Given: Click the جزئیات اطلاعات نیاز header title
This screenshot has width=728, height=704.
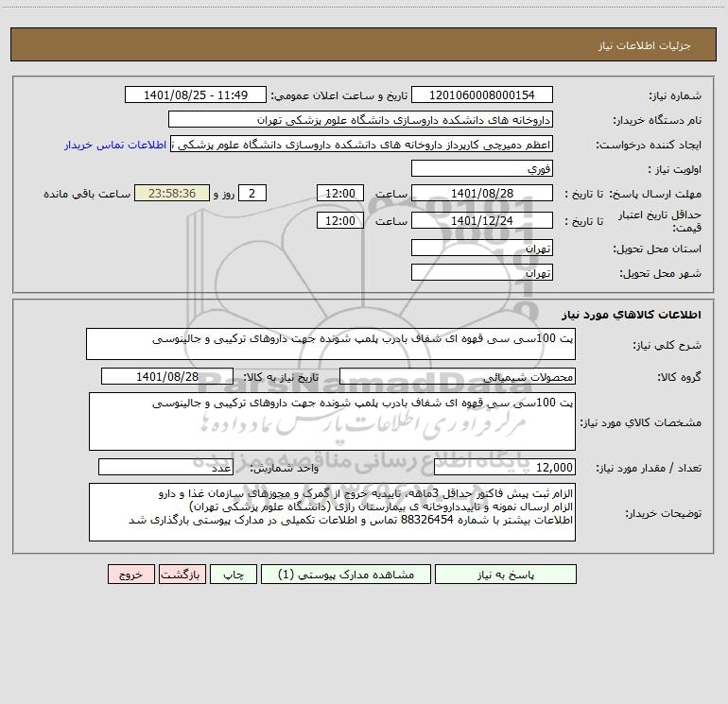Looking at the screenshot, I should pos(645,45).
